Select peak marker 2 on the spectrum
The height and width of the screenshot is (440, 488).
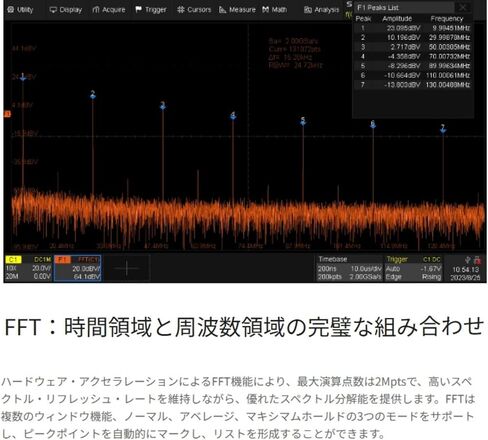point(93,95)
